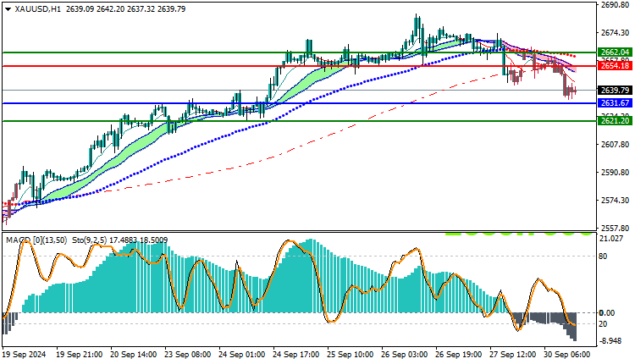Select the 23 Sep 08:00 time label
The height and width of the screenshot is (364, 635).
point(187,355)
